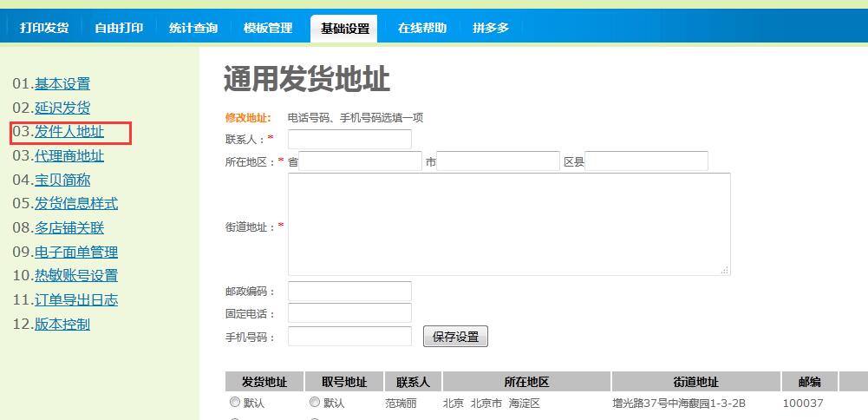The width and height of the screenshot is (868, 420).
Task: Open the 打印发货 tab
Action: pyautogui.click(x=44, y=28)
